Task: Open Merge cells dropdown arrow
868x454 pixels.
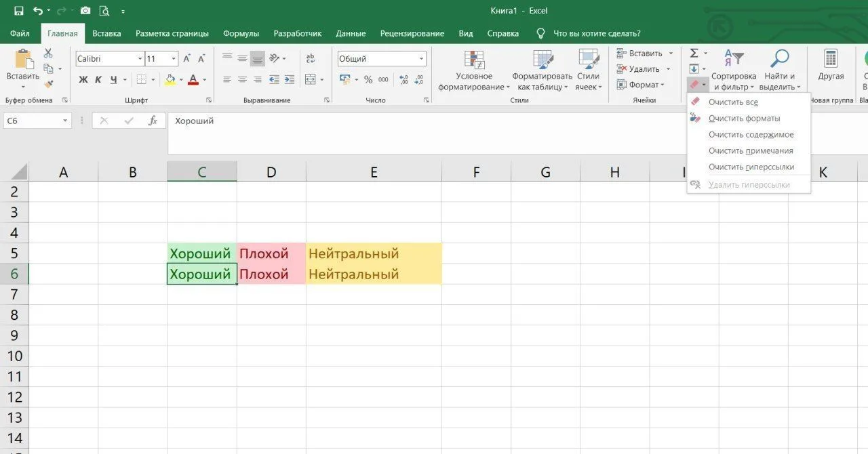Action: (x=321, y=79)
